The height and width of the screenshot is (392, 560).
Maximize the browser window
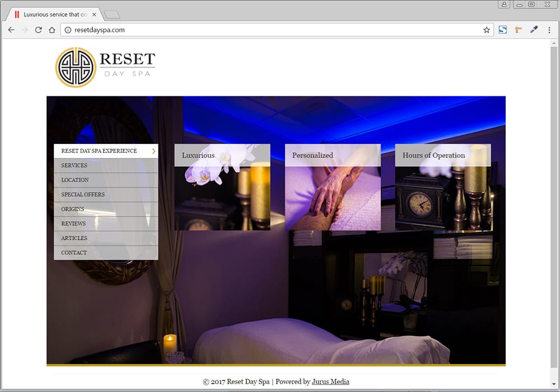tap(531, 4)
